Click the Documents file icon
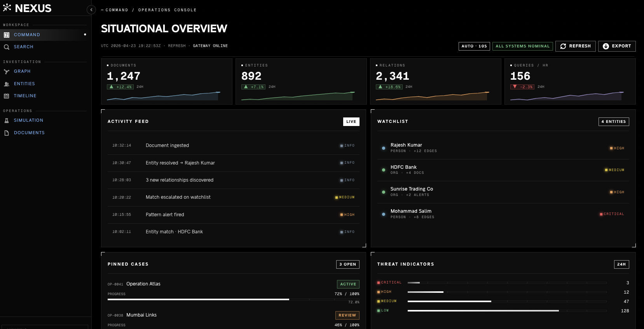Image resolution: width=644 pixels, height=329 pixels. [x=7, y=133]
